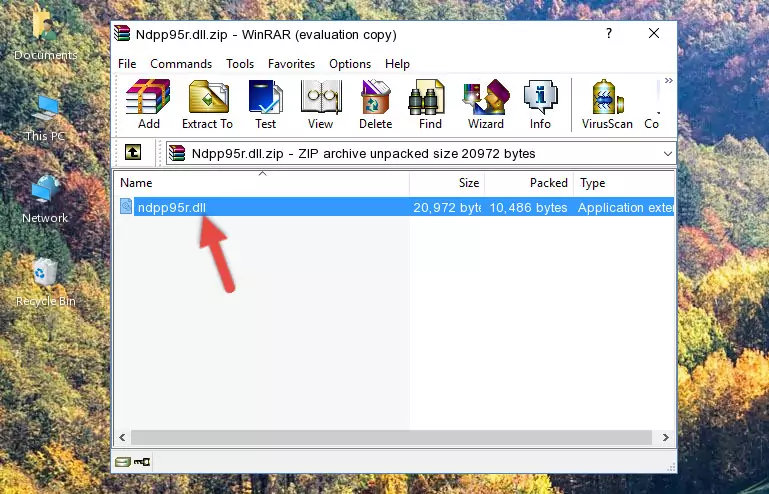Expand the toolbar overflow chevron

668,81
